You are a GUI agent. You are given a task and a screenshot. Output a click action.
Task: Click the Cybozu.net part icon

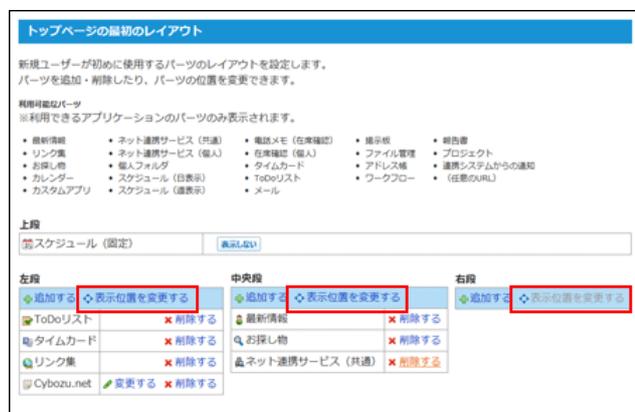click(x=28, y=384)
